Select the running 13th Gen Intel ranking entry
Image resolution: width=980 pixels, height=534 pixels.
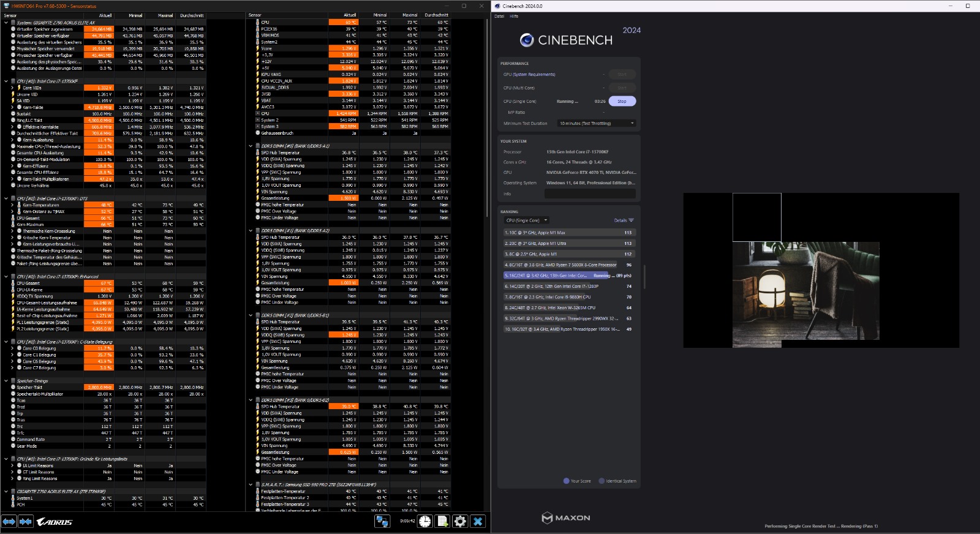coord(569,276)
